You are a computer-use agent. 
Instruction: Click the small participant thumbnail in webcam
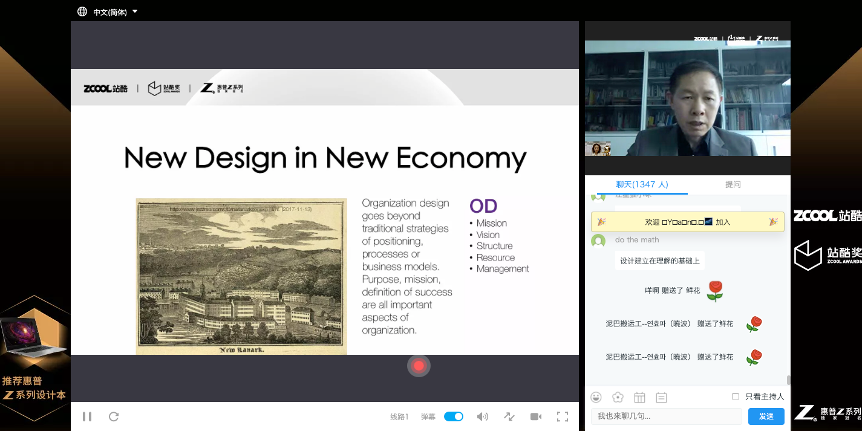coord(598,148)
